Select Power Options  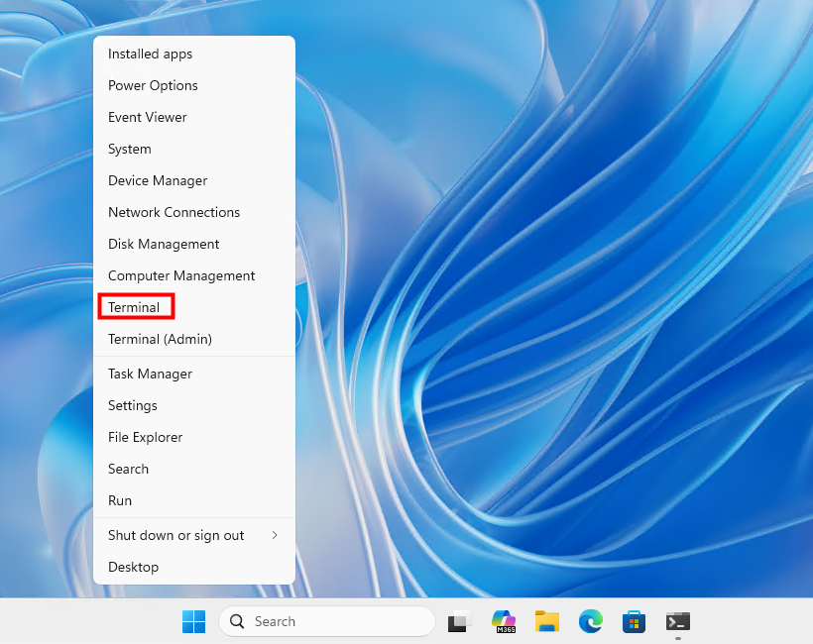click(x=153, y=85)
